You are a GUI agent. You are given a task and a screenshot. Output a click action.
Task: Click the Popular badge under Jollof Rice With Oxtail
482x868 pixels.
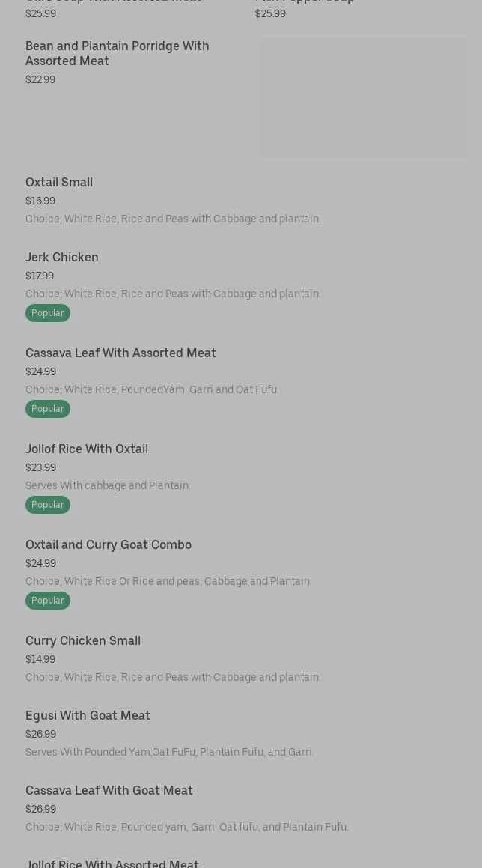pyautogui.click(x=48, y=505)
